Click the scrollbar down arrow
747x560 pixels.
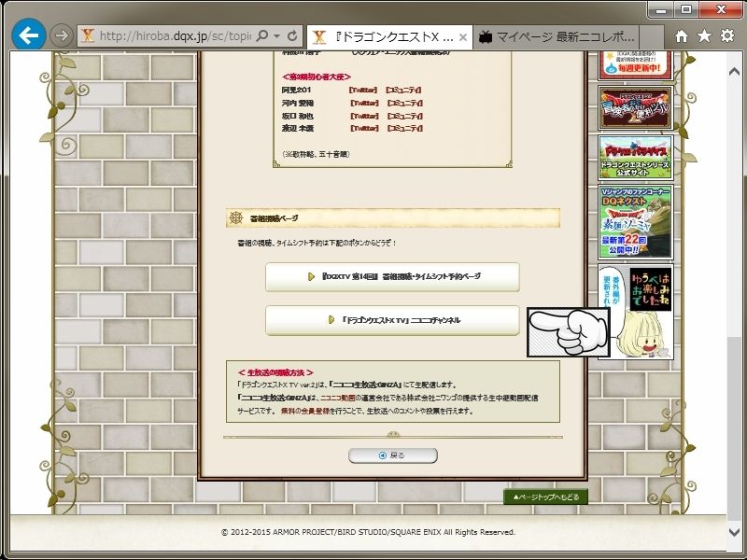coord(734,531)
